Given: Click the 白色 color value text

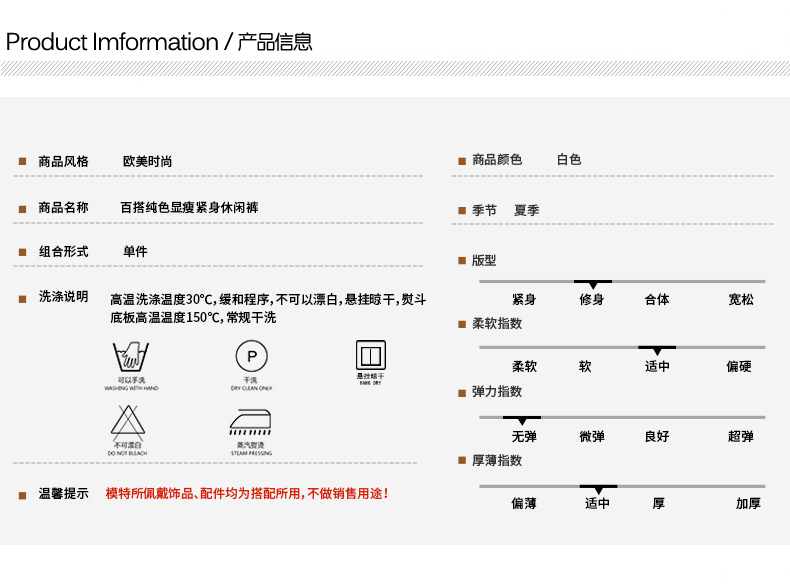Looking at the screenshot, I should tap(569, 160).
